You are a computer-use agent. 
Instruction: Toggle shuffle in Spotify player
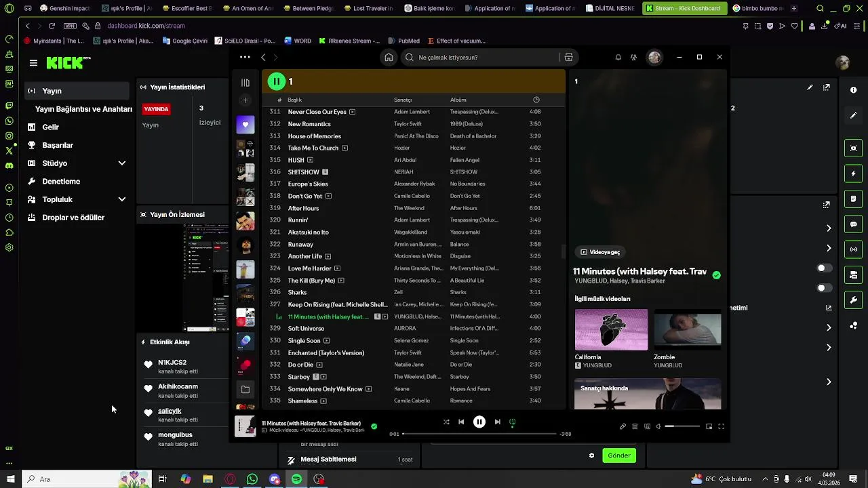click(446, 422)
